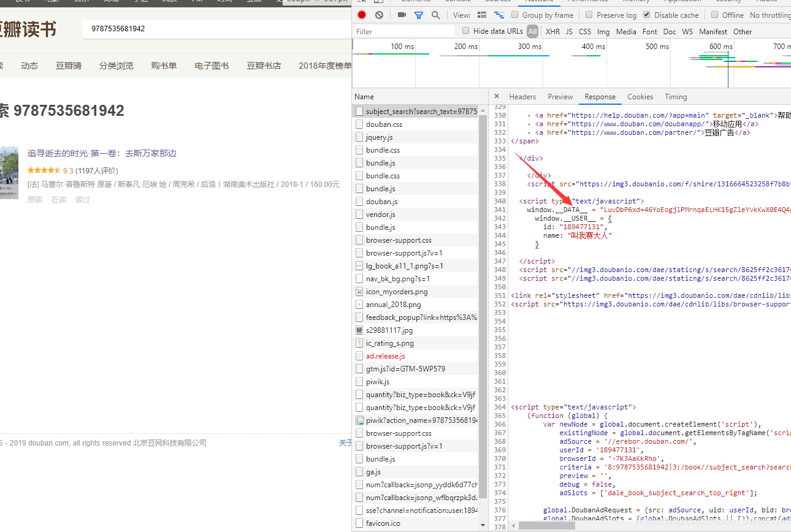The height and width of the screenshot is (532, 791).
Task: Click the book cover thumbnail
Action: click(9, 172)
